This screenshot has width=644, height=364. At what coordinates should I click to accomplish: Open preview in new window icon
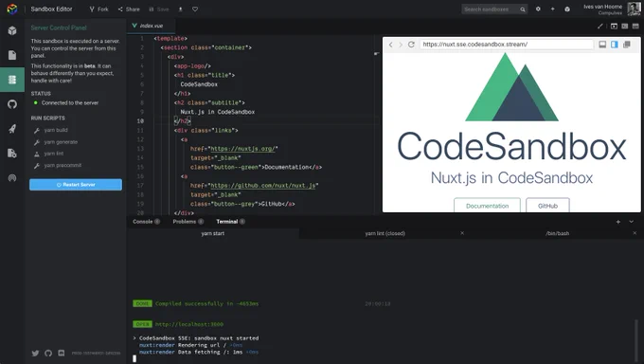627,45
